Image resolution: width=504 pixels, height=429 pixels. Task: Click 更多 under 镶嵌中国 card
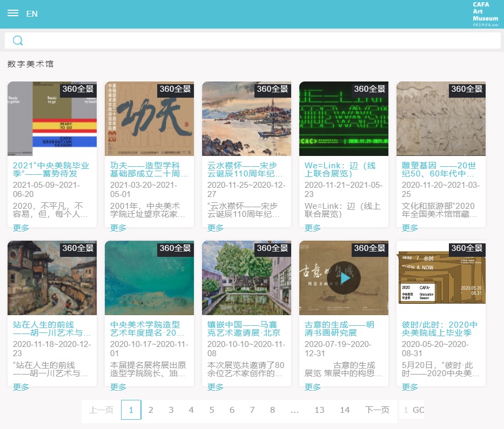tap(216, 387)
